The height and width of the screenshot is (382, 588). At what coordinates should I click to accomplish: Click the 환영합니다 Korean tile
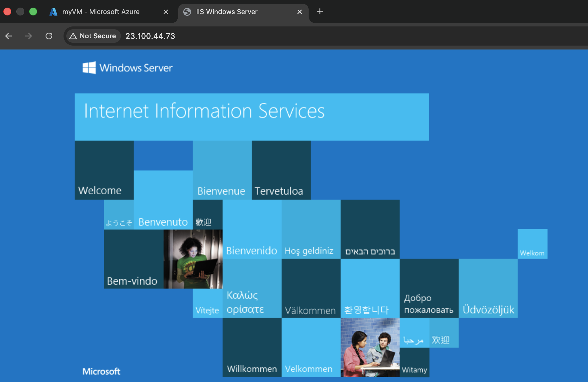pyautogui.click(x=370, y=288)
